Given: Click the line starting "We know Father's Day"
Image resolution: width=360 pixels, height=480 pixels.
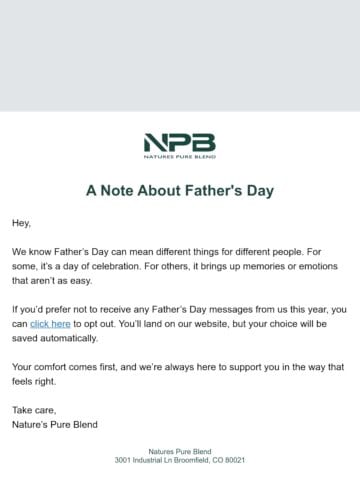Looking at the screenshot, I should (167, 252).
